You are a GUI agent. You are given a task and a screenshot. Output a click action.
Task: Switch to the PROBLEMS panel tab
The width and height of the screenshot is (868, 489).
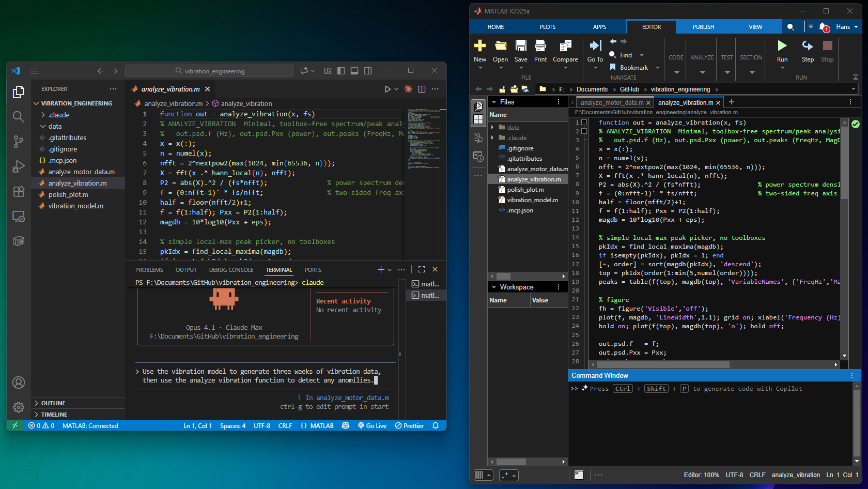(x=149, y=270)
